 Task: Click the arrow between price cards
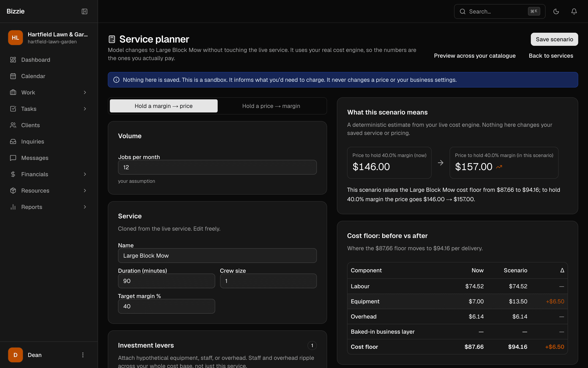point(441,163)
